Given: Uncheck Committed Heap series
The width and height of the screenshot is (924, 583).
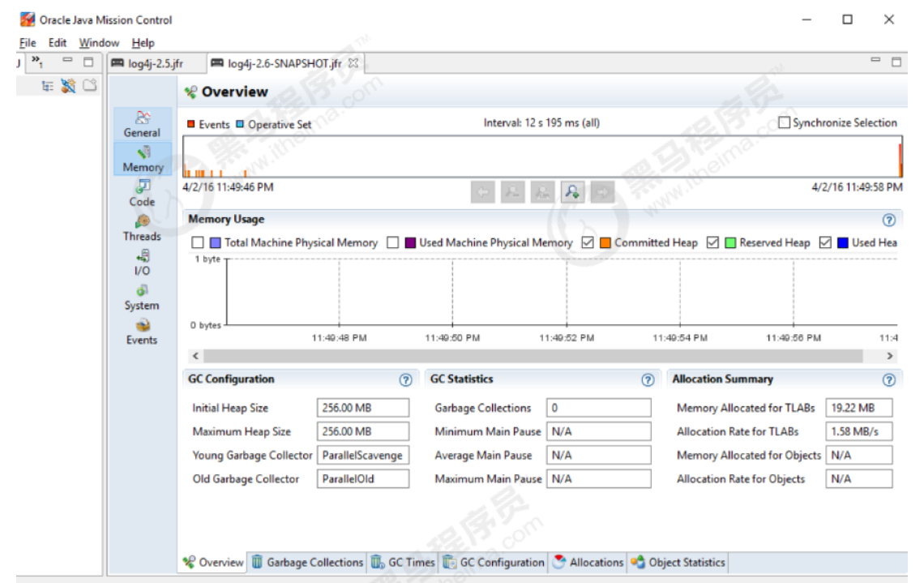Looking at the screenshot, I should point(587,242).
